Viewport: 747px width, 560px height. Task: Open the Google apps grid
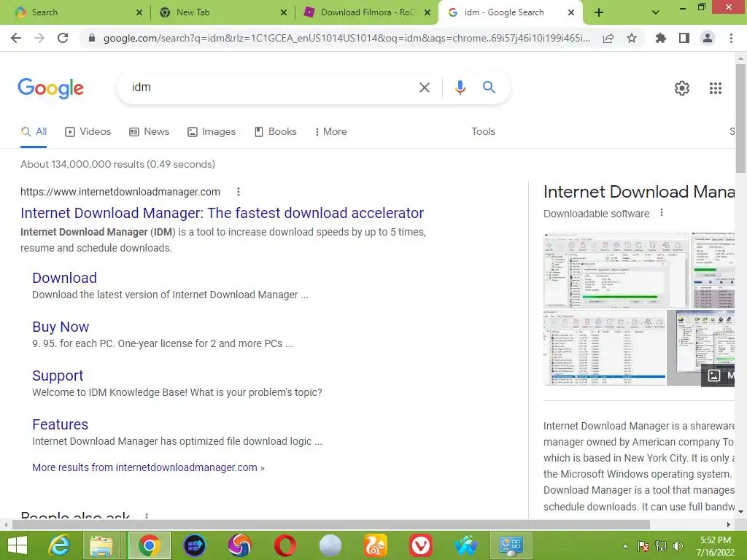(x=715, y=88)
